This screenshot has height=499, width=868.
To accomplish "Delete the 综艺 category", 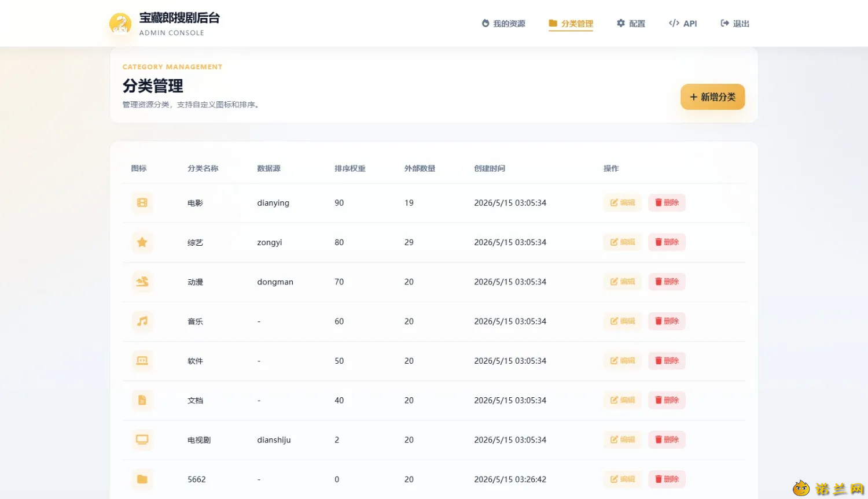I will point(667,242).
